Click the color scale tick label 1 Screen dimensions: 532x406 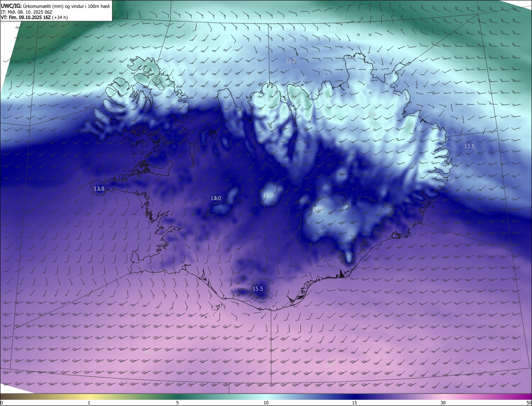[89, 403]
